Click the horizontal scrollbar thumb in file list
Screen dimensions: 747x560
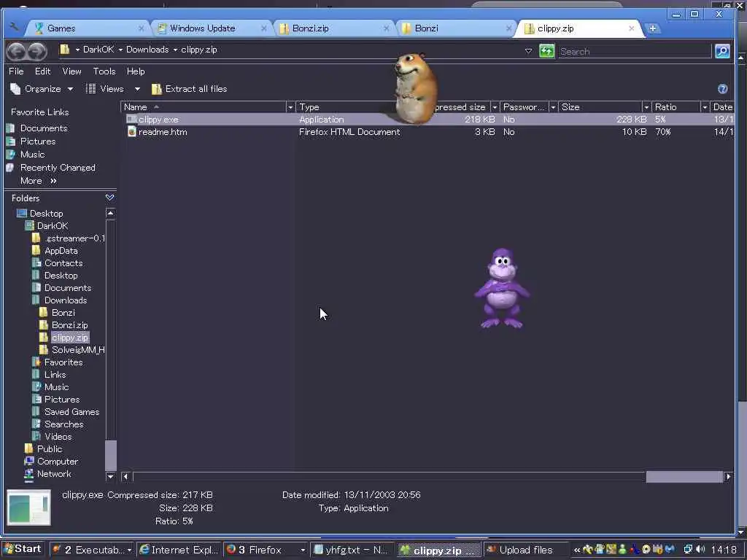[x=684, y=476]
